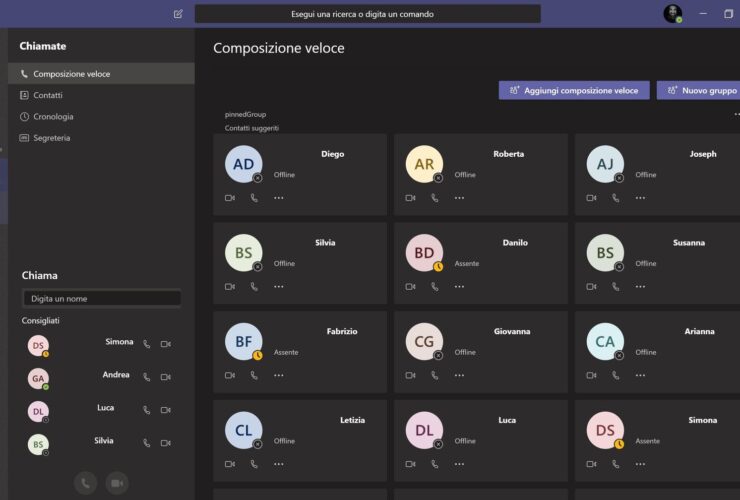Click Aggiungi composizione veloce button
Image resolution: width=740 pixels, height=500 pixels.
click(x=574, y=90)
